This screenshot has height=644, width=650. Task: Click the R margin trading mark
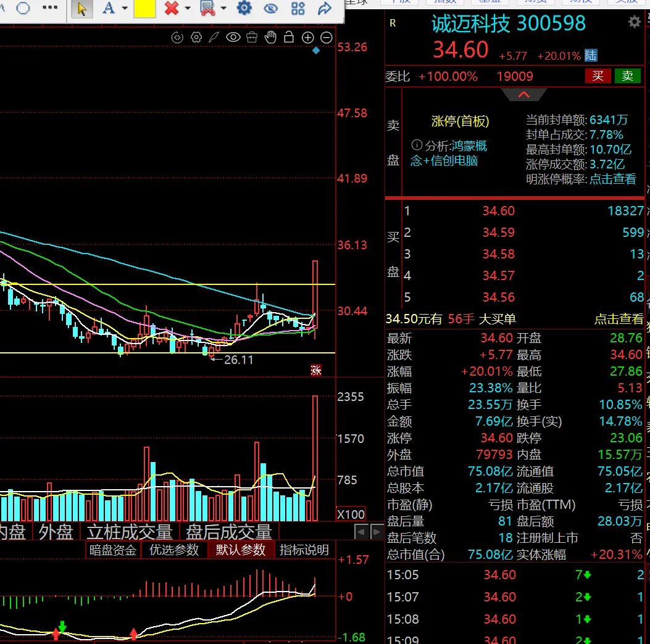click(x=393, y=23)
